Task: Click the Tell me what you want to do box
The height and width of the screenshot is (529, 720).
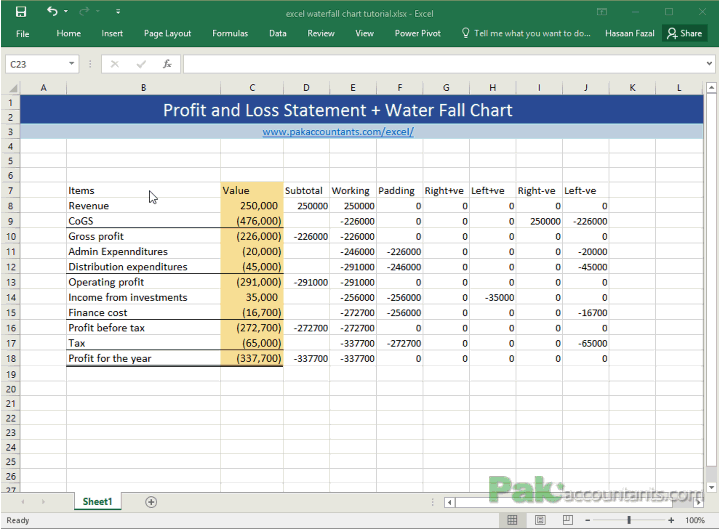Action: (x=526, y=34)
